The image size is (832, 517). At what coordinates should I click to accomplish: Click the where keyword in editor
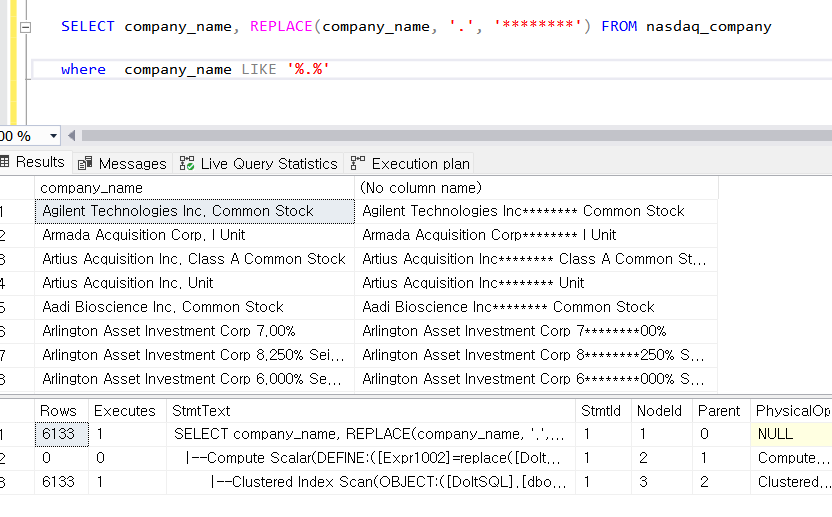coord(83,70)
